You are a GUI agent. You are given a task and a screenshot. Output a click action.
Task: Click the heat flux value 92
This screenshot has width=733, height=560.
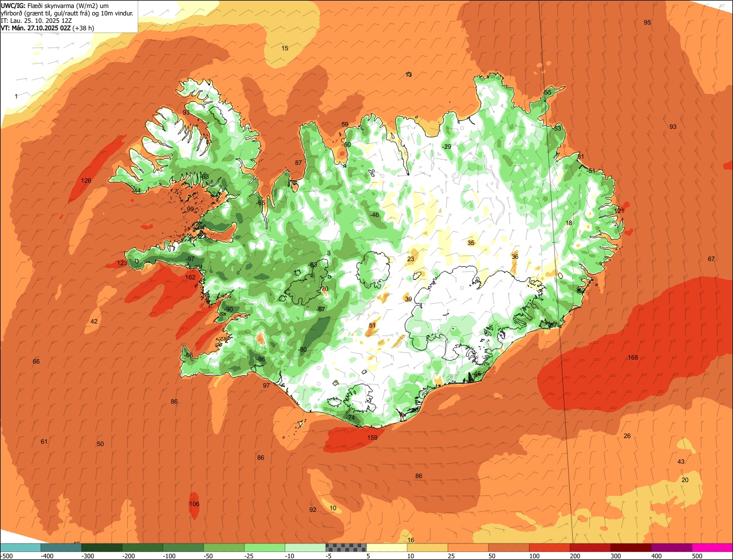pyautogui.click(x=313, y=510)
